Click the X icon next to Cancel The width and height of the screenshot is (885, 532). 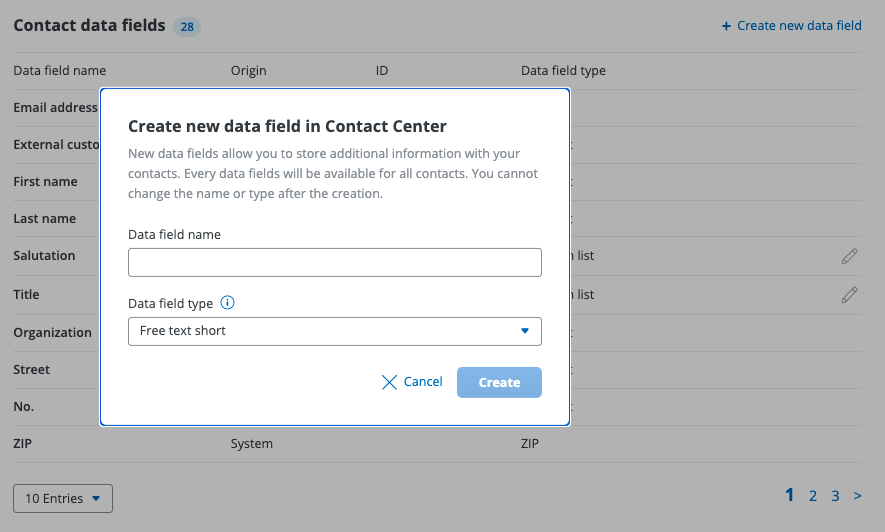[390, 382]
